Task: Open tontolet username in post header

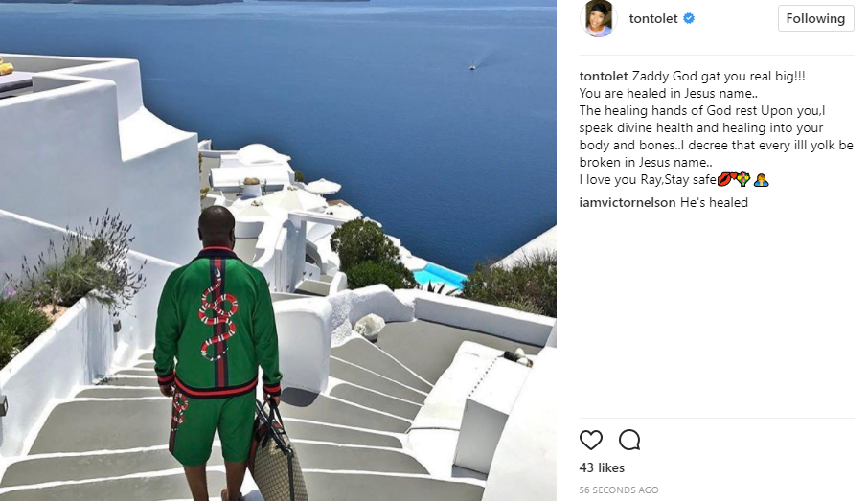Action: [653, 18]
